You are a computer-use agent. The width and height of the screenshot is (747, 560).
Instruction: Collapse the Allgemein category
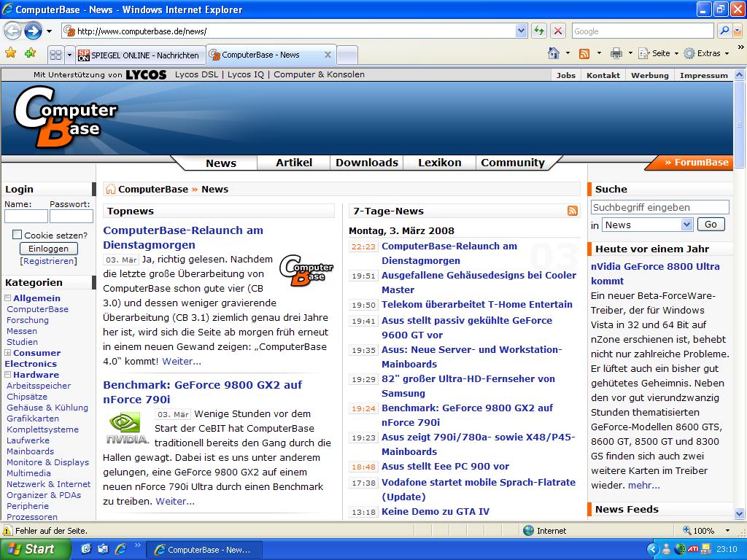click(8, 298)
